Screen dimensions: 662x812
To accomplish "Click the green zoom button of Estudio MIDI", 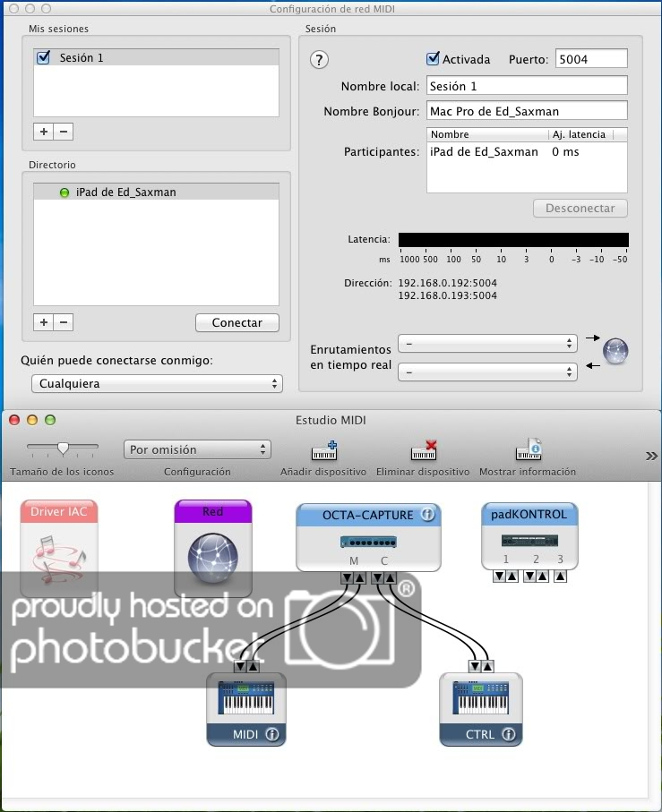I will coord(50,420).
